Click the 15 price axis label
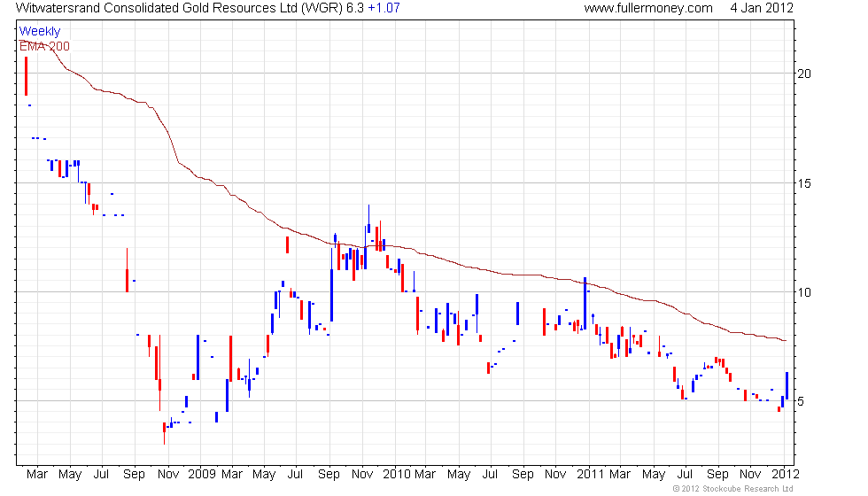The image size is (868, 496). [x=804, y=183]
